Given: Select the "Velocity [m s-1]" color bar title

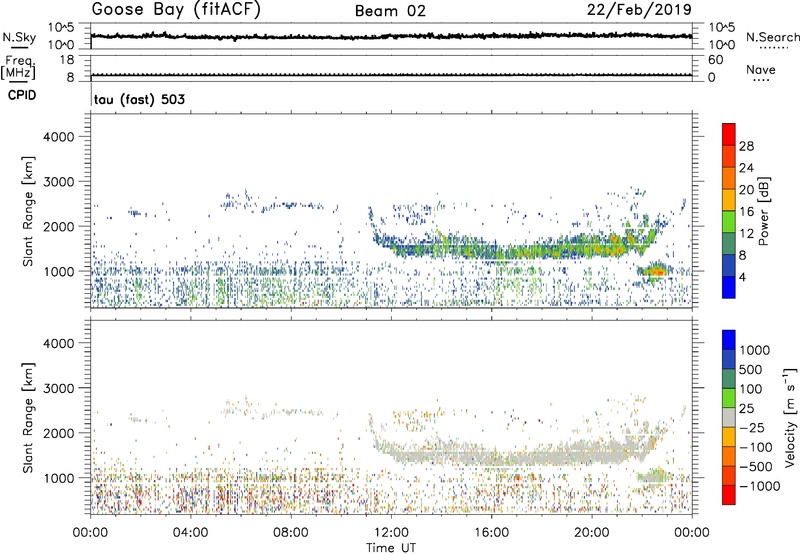Looking at the screenshot, I should click(x=790, y=417).
